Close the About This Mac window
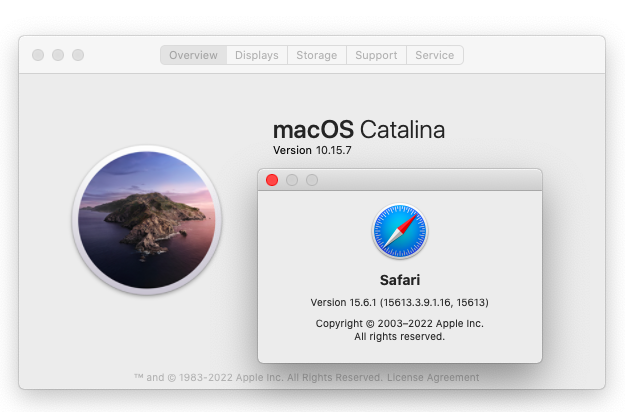625x412 pixels. tap(38, 55)
